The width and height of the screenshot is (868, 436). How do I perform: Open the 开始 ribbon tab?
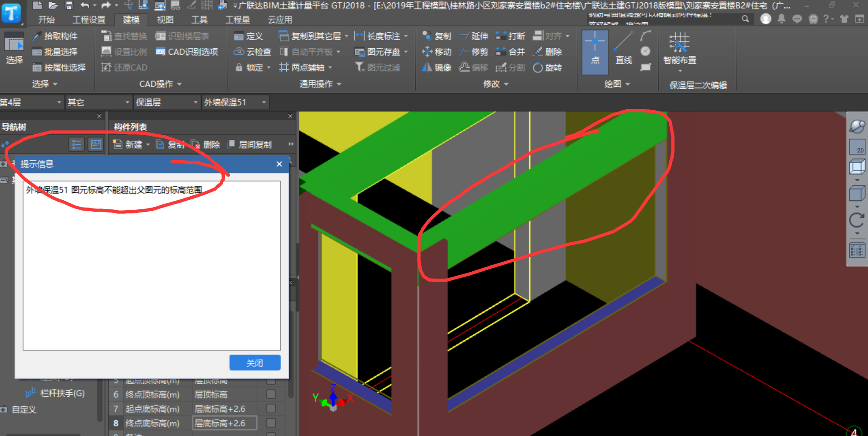[46, 20]
